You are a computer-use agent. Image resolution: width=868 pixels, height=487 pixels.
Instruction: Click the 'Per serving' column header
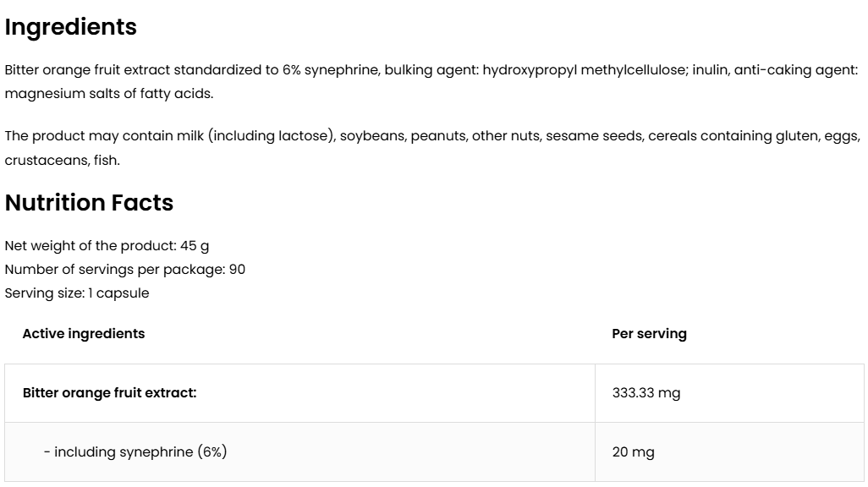[x=649, y=334]
